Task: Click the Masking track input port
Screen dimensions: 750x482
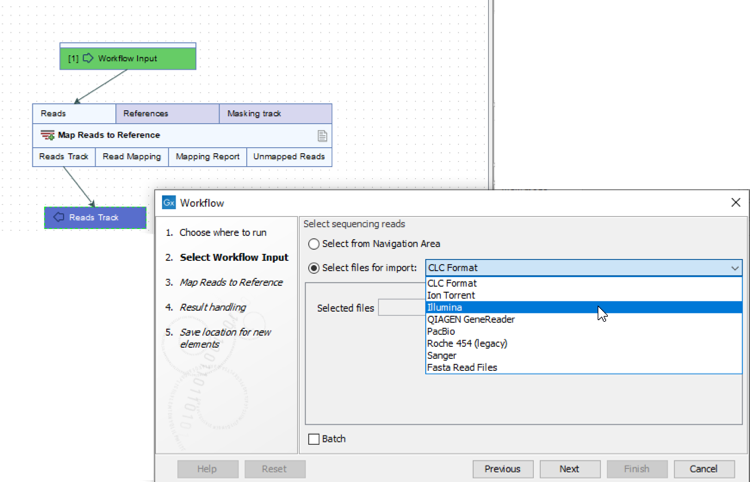Action: coord(276,114)
